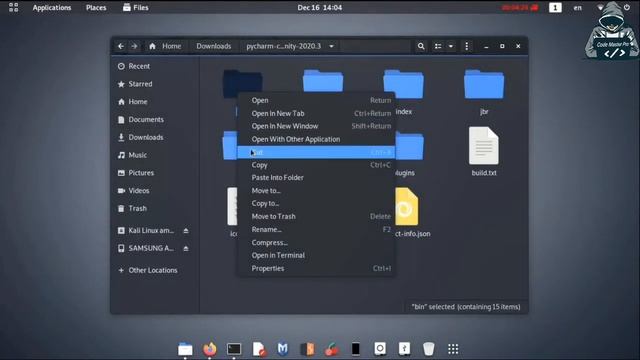Open view options dropdown arrow

pyautogui.click(x=451, y=46)
